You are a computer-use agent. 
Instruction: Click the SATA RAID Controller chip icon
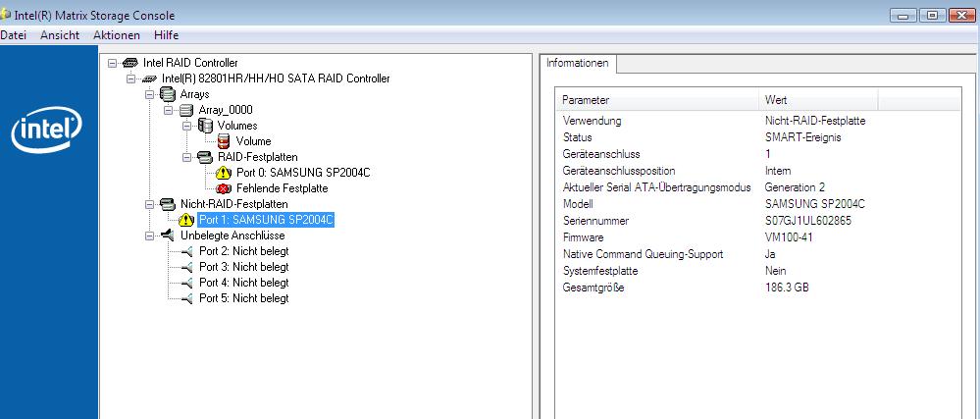(x=149, y=79)
